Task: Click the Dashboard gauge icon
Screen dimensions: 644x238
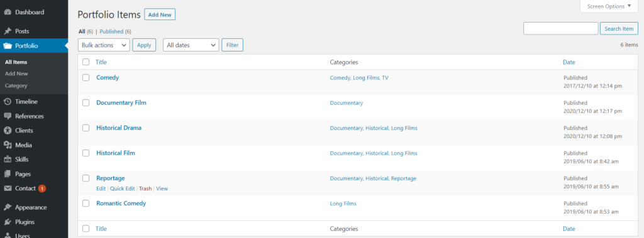Action: coord(8,13)
